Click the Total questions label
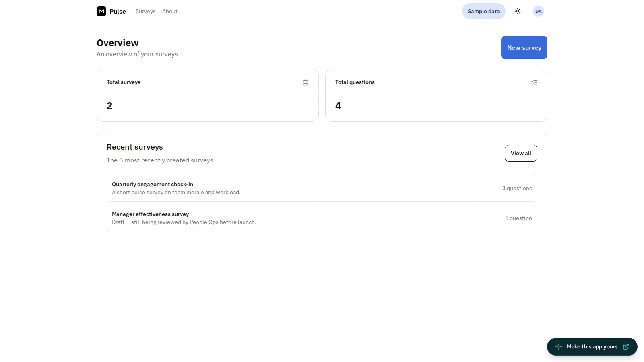 coord(355,82)
